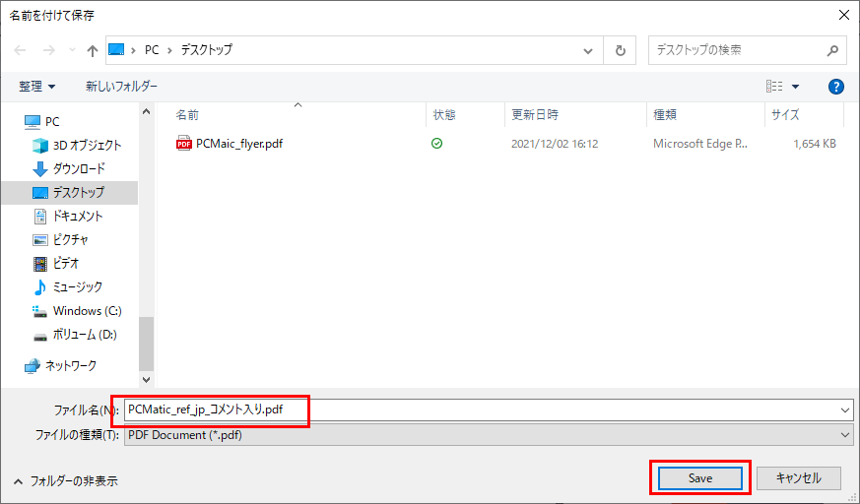Click 新しいフォルダー in the toolbar
The width and height of the screenshot is (860, 504).
[121, 87]
